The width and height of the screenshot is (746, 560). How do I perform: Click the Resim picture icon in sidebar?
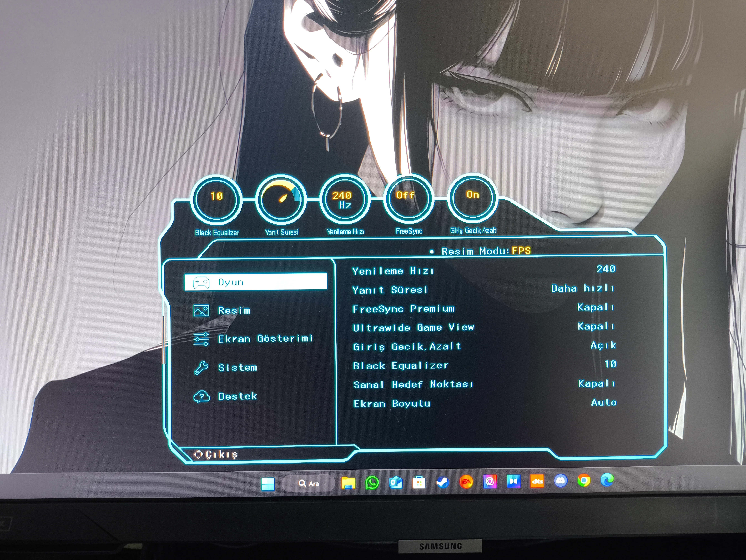click(201, 310)
